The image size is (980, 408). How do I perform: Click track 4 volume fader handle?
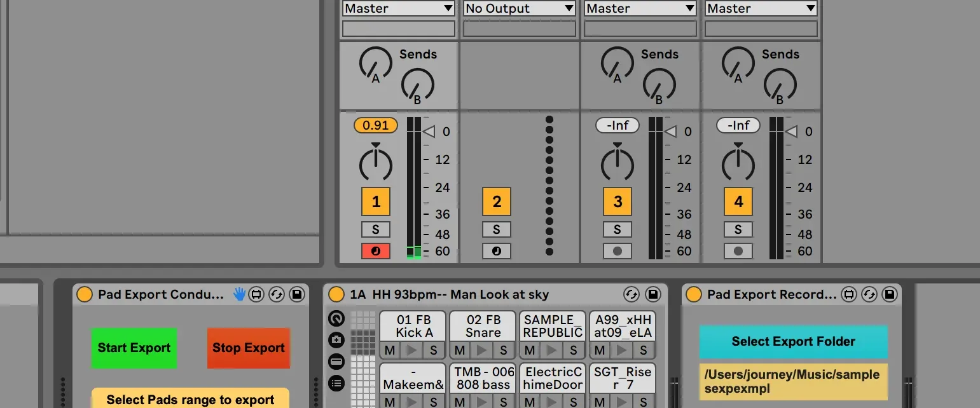[x=791, y=132]
